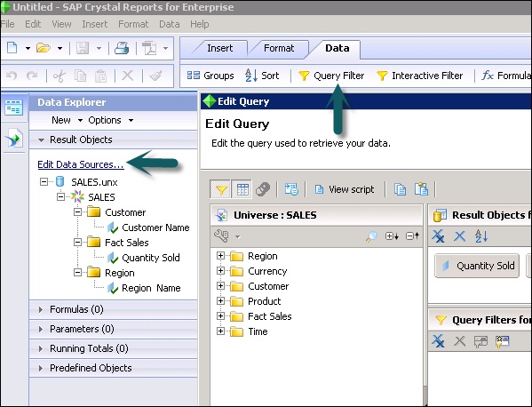Open the Insert menu in menu bar

click(95, 24)
